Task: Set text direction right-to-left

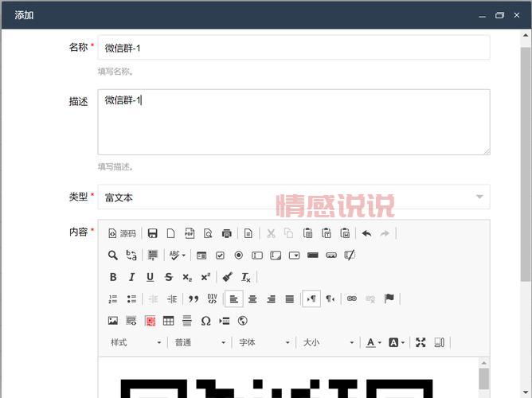Action: pyautogui.click(x=331, y=298)
